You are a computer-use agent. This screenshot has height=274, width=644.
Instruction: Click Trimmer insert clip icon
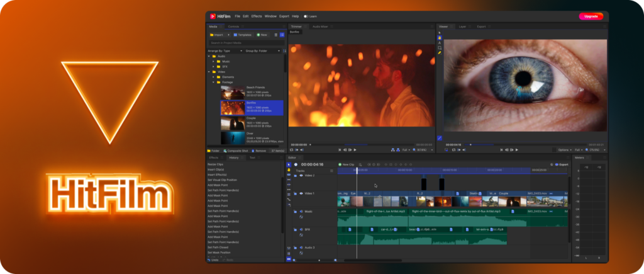click(392, 150)
